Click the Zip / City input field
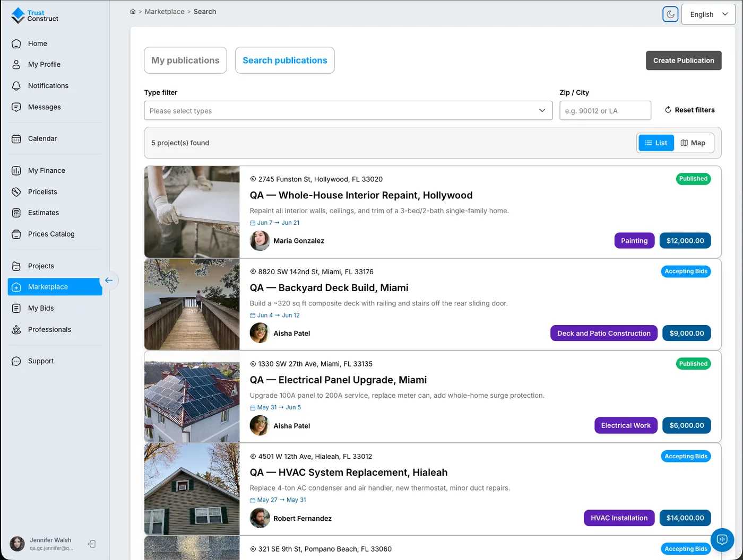This screenshot has height=560, width=743. coord(605,110)
